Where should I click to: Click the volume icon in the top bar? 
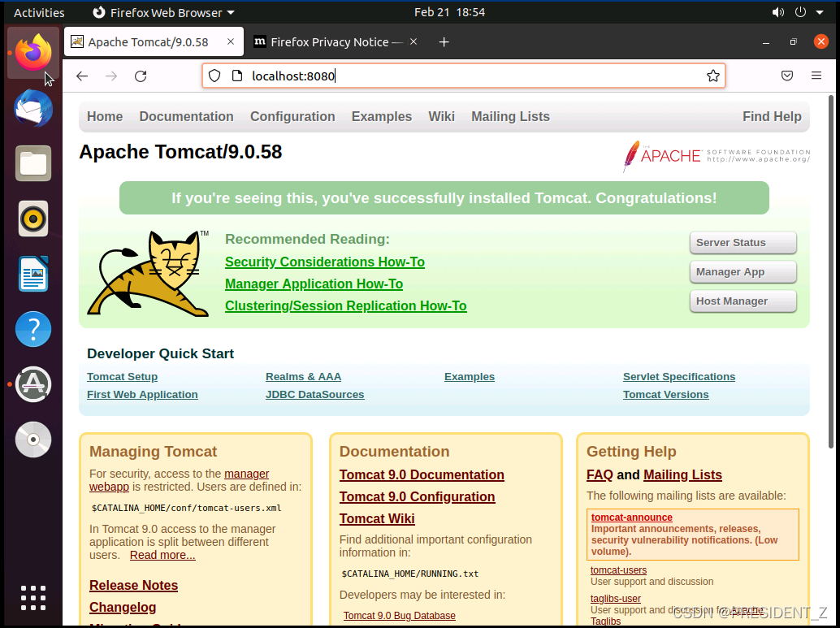click(x=778, y=12)
